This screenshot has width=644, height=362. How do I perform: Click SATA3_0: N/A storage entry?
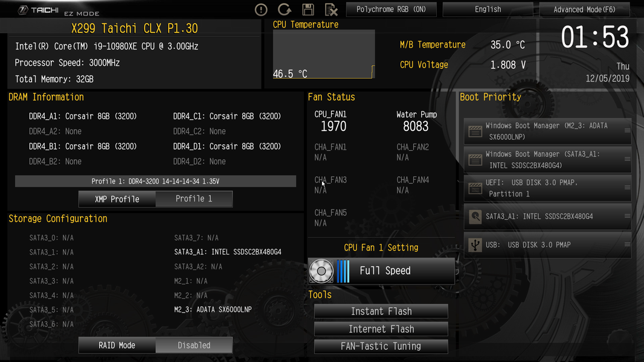(51, 238)
